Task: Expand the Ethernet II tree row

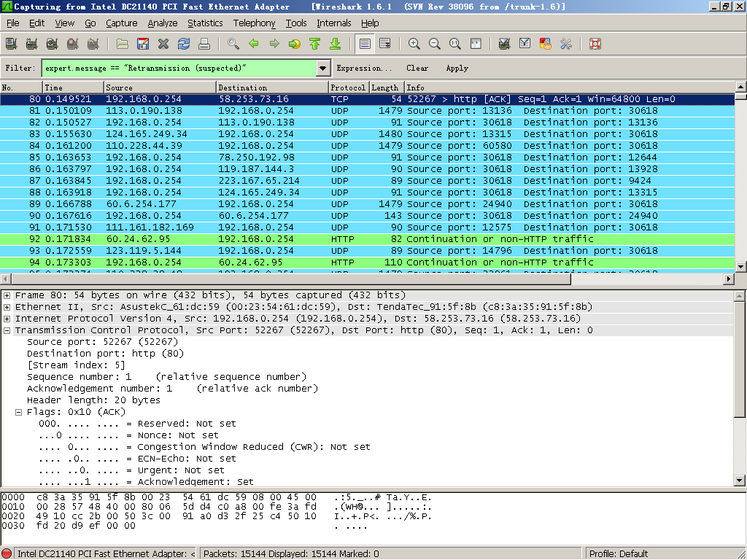Action: pyautogui.click(x=7, y=307)
